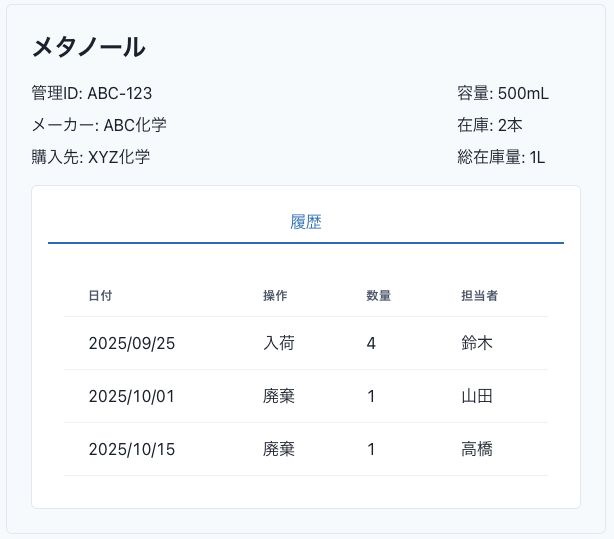
Task: Click the 数量 column header
Action: point(378,296)
